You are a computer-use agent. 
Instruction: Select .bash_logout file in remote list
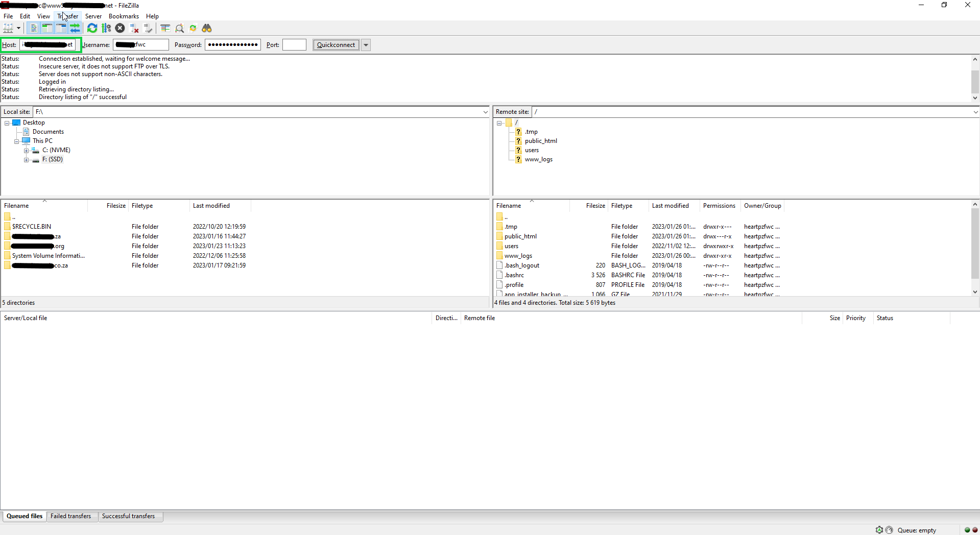[522, 265]
